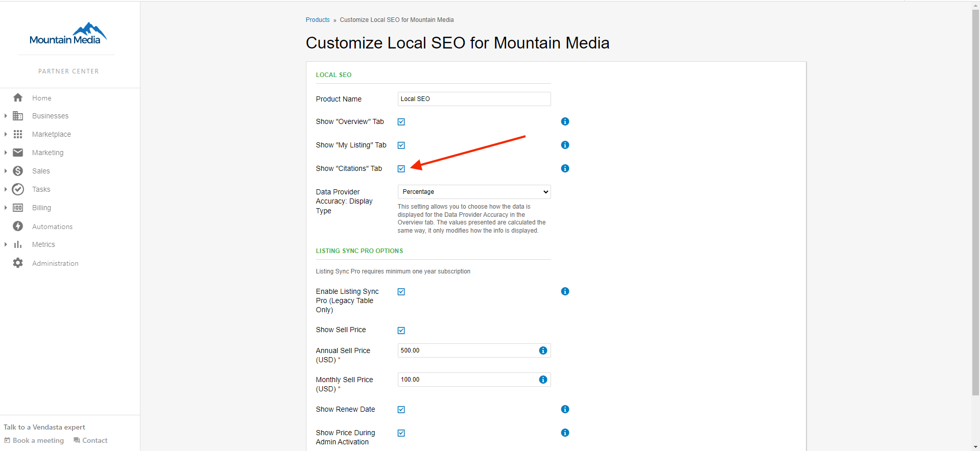
Task: Click scrollbar down arrow
Action: [x=975, y=447]
